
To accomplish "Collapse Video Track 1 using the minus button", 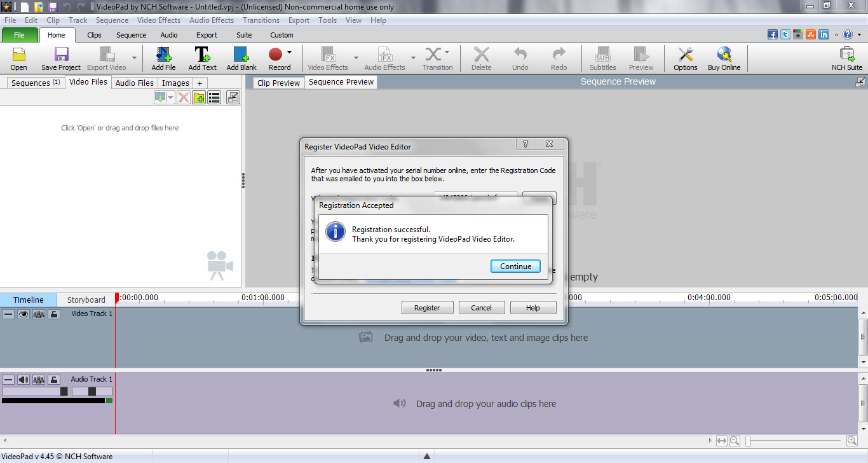I will [8, 314].
